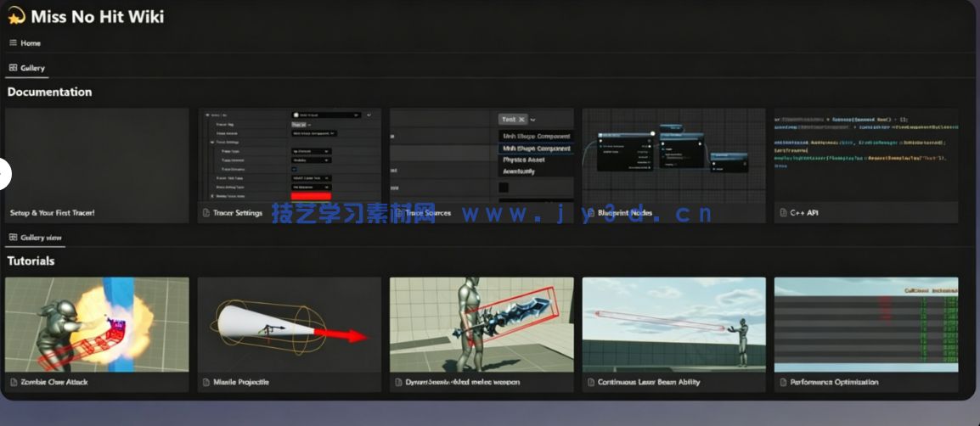Click the page icon beside Tracer Settings
The image size is (980, 426).
206,213
